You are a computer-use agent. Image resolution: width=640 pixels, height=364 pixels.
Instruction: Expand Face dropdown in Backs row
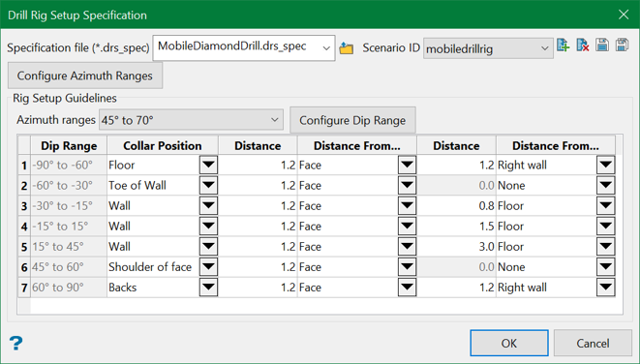[x=407, y=288]
